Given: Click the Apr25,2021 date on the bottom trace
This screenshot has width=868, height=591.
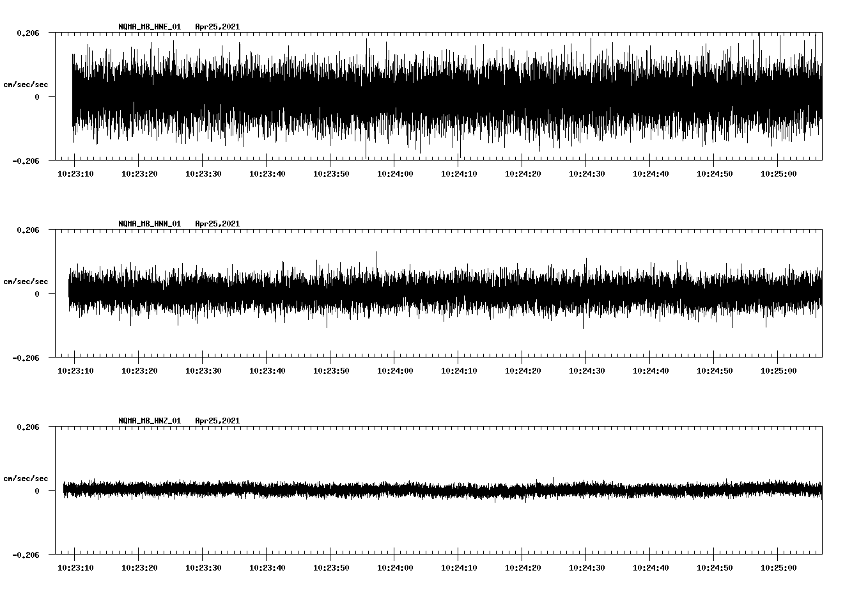Looking at the screenshot, I should [218, 421].
